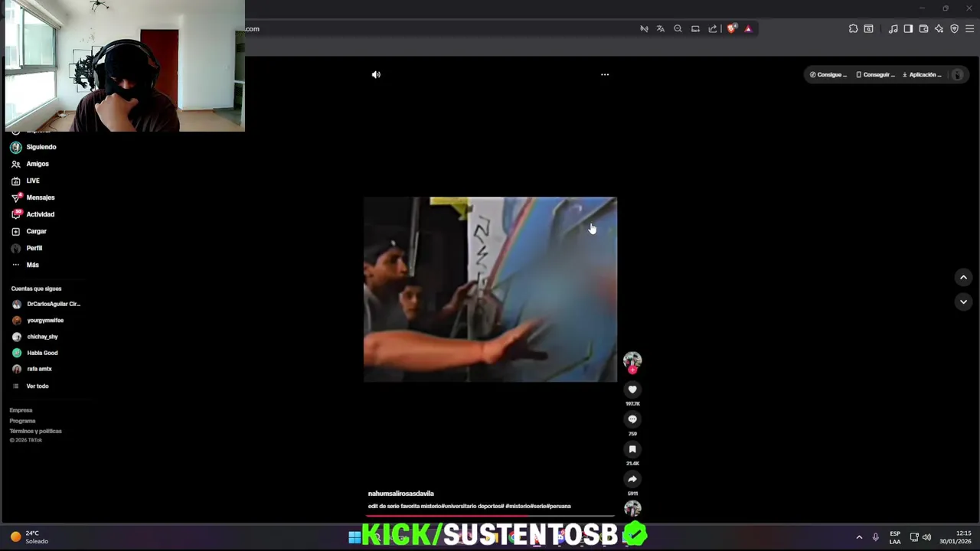
Task: Open Mensajes inbox
Action: 33,197
